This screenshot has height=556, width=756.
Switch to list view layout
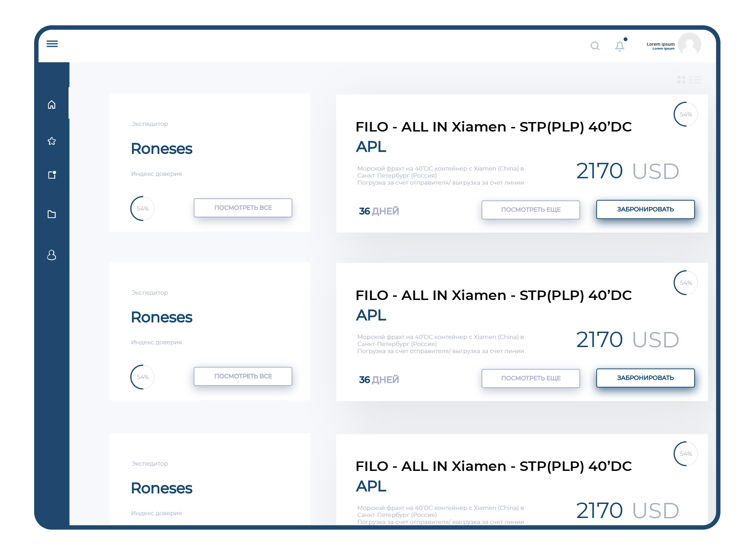695,80
